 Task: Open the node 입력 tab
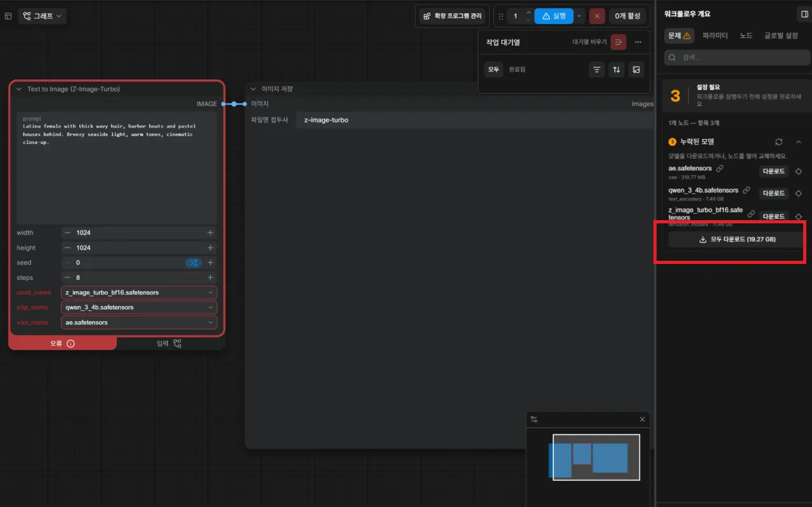tap(169, 343)
